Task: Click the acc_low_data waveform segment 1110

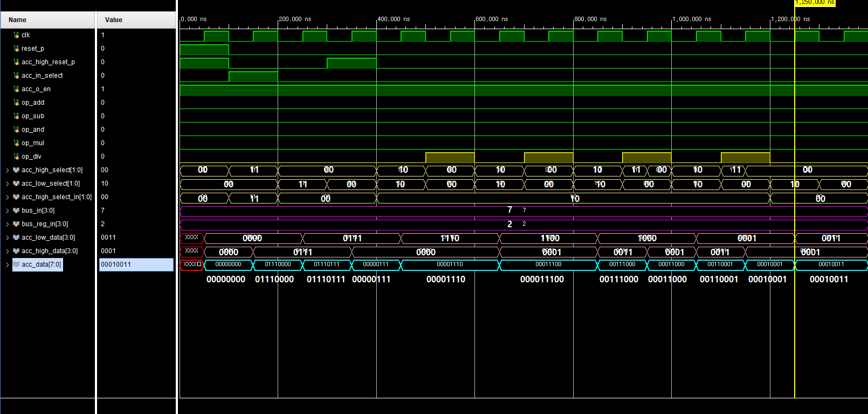Action: pyautogui.click(x=450, y=238)
